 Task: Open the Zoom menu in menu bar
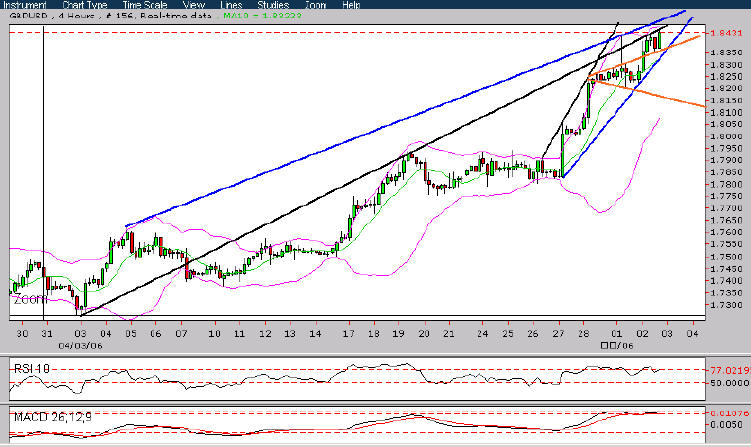[x=316, y=5]
